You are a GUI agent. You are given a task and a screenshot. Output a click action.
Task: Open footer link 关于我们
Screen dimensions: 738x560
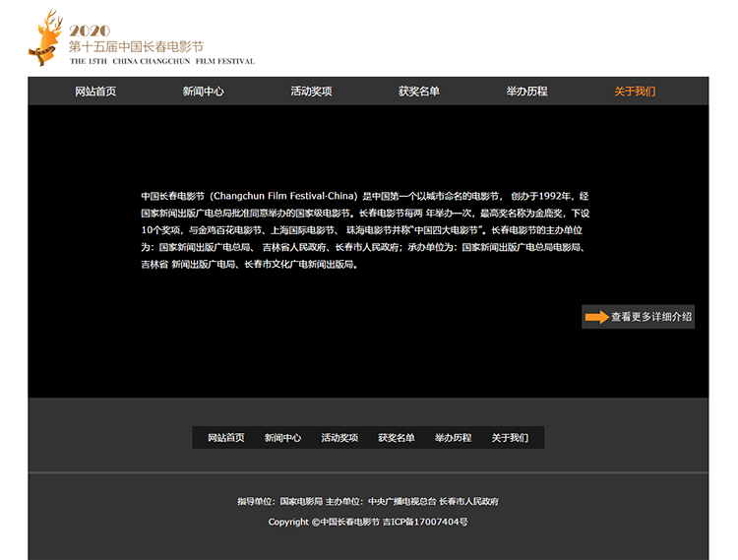(x=510, y=438)
